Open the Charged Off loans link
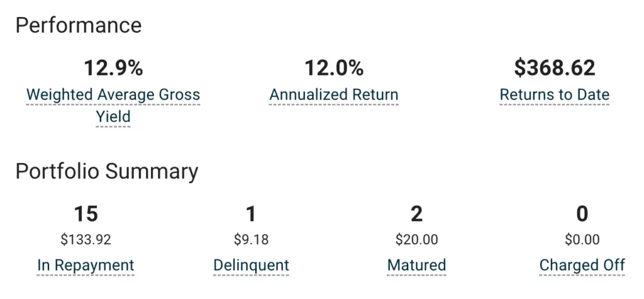Viewport: 644px width, 299px height. tap(582, 265)
